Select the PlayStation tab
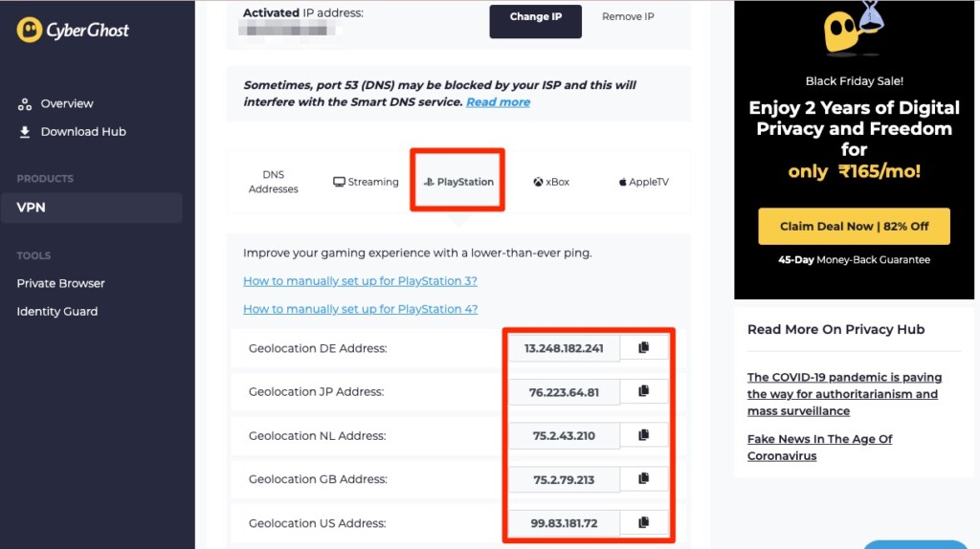Image resolution: width=980 pixels, height=549 pixels. click(458, 182)
